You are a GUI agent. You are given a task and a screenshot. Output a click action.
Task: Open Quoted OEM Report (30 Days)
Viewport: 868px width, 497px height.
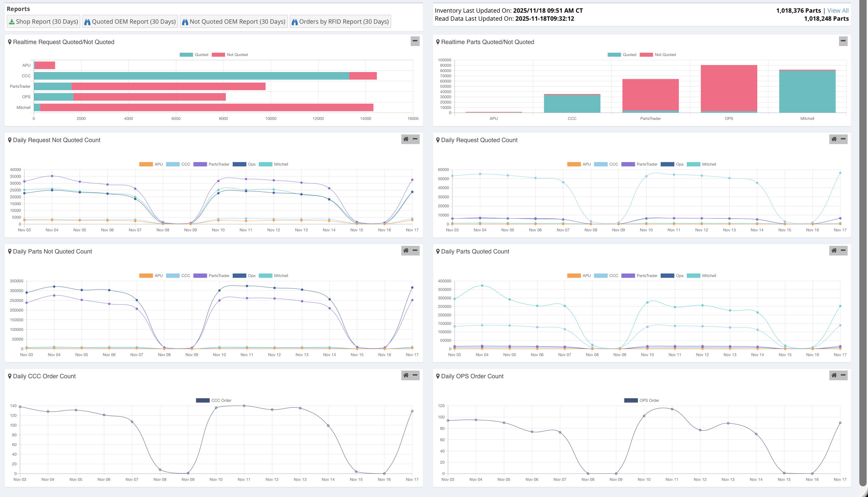130,21
